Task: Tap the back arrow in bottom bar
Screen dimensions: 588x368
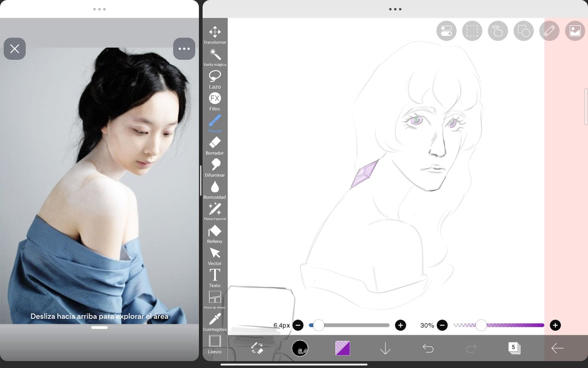Action: (x=557, y=348)
